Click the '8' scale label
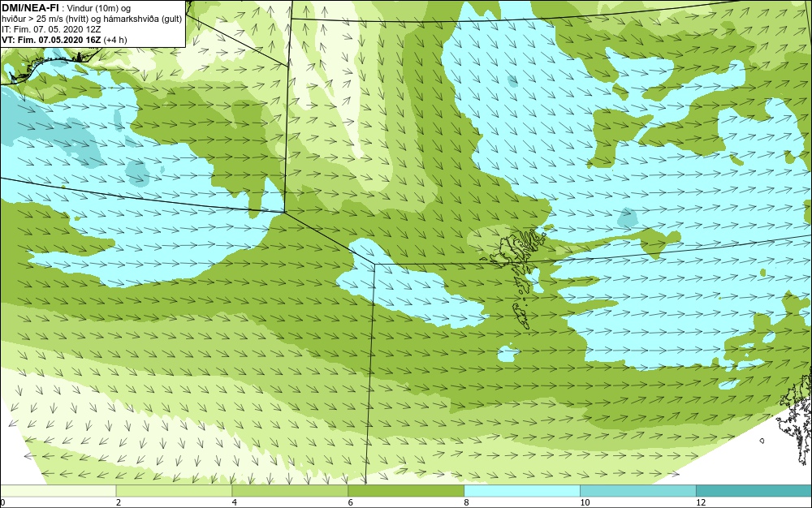The height and width of the screenshot is (508, 812). click(467, 502)
